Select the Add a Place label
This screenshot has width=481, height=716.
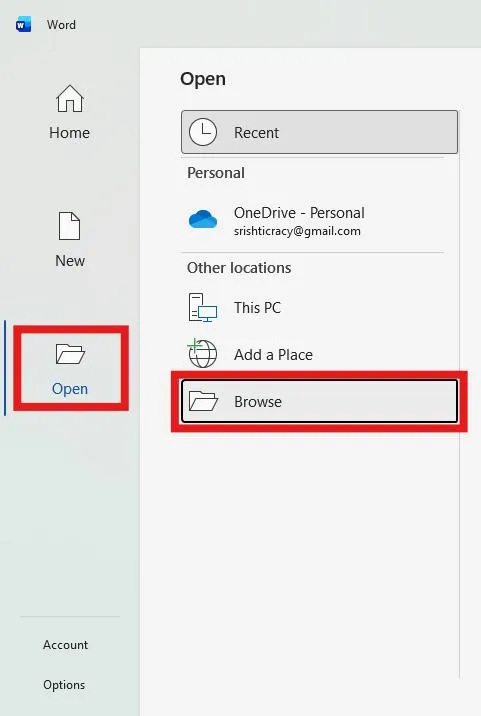click(273, 355)
